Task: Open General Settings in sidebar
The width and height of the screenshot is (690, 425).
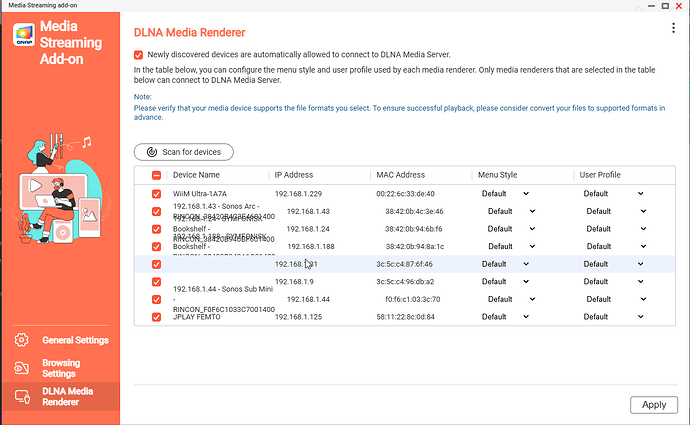Action: pyautogui.click(x=61, y=340)
